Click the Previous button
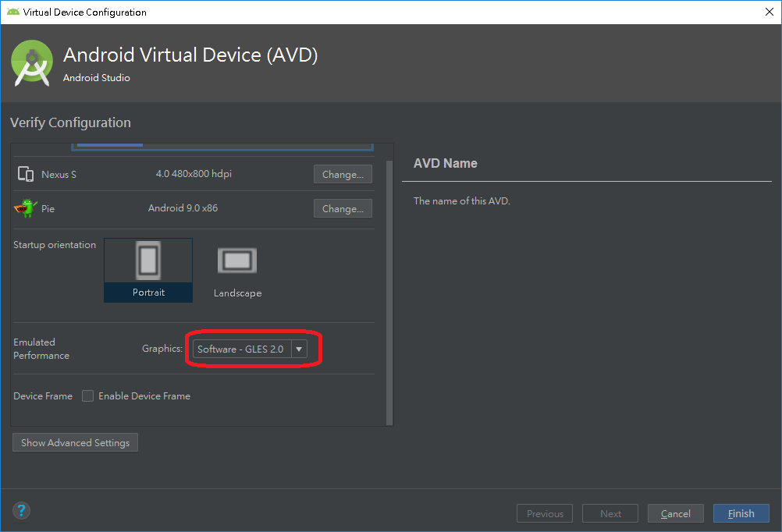 (x=545, y=513)
